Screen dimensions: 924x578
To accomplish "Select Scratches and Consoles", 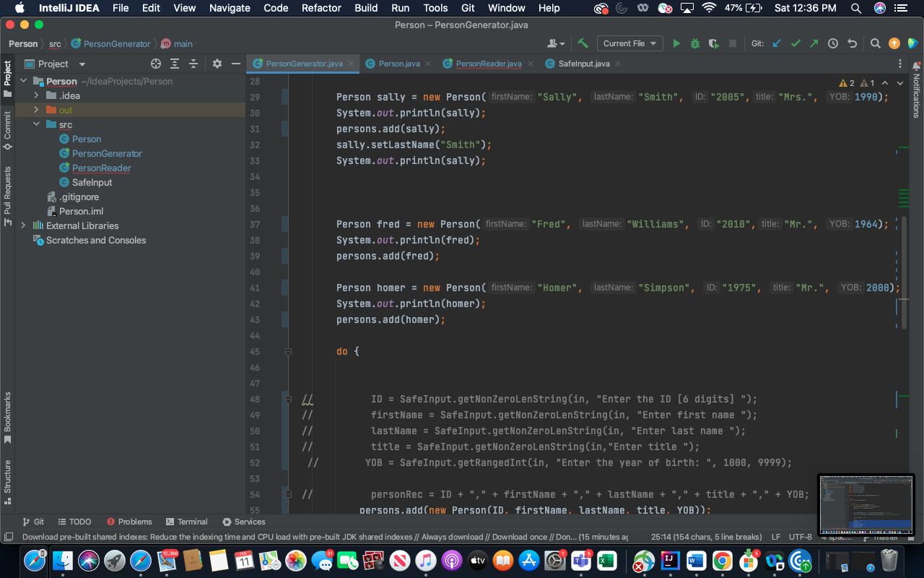I will pyautogui.click(x=95, y=240).
